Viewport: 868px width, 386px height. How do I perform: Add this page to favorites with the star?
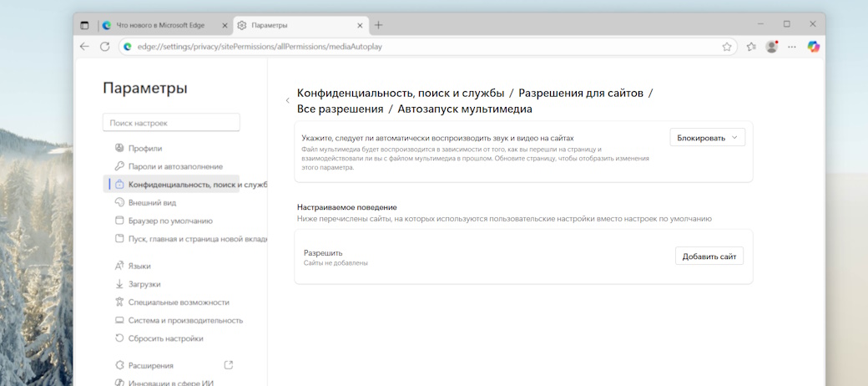[x=727, y=47]
